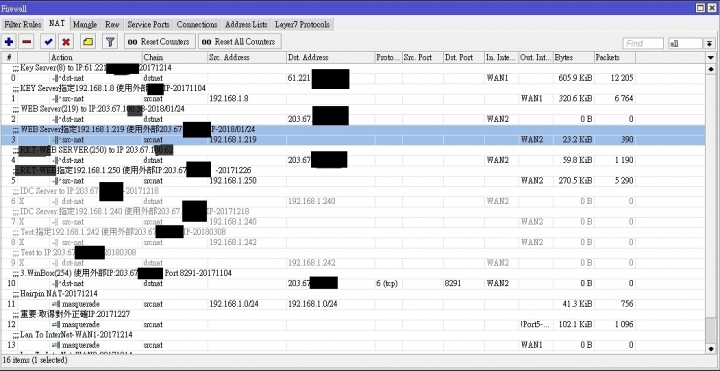Click the yellow Comment icon
720x371 pixels.
[x=88, y=42]
